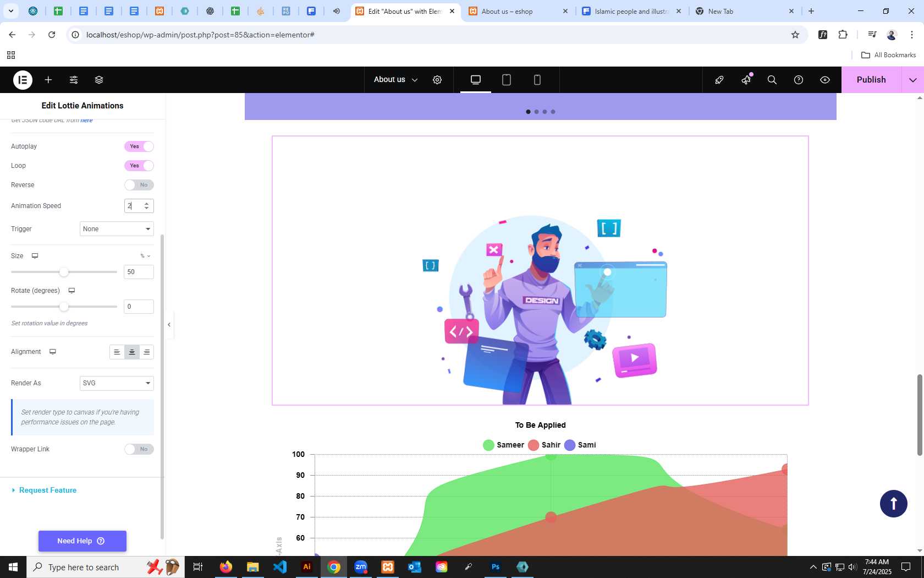Open the Render As dropdown
924x578 pixels.
pos(117,383)
